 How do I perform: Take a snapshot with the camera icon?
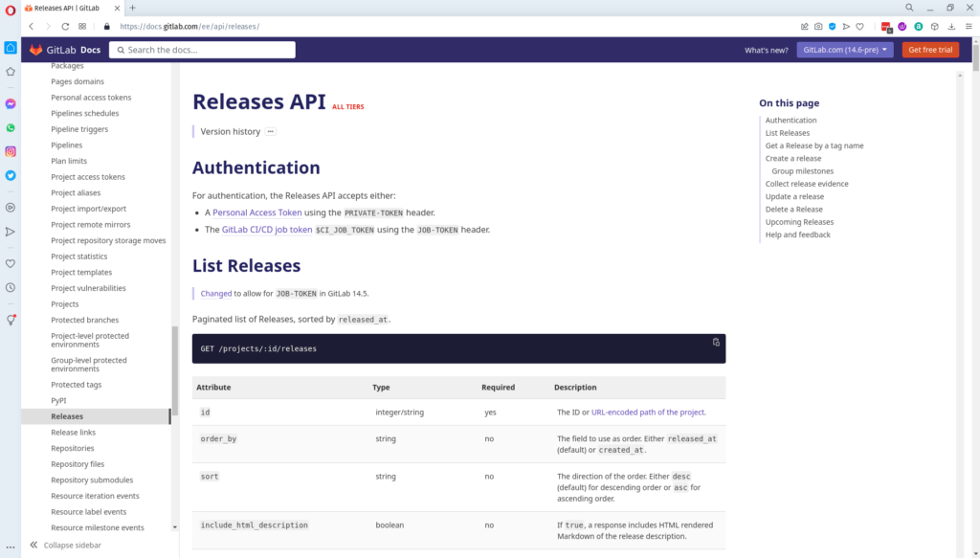[x=818, y=26]
